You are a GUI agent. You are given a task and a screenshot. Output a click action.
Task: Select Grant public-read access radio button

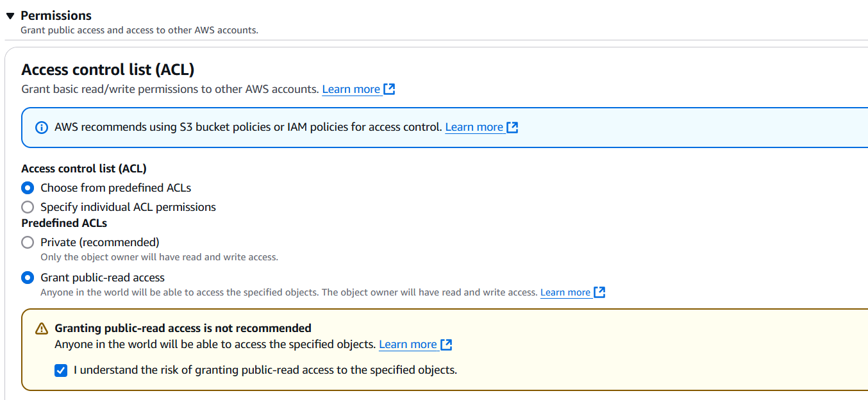coord(28,278)
